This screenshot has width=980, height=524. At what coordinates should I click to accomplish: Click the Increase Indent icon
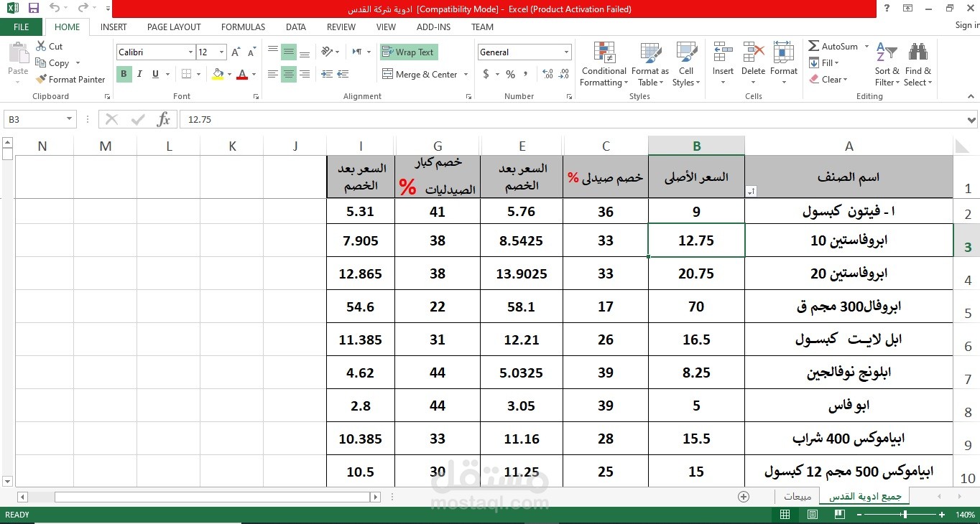343,74
